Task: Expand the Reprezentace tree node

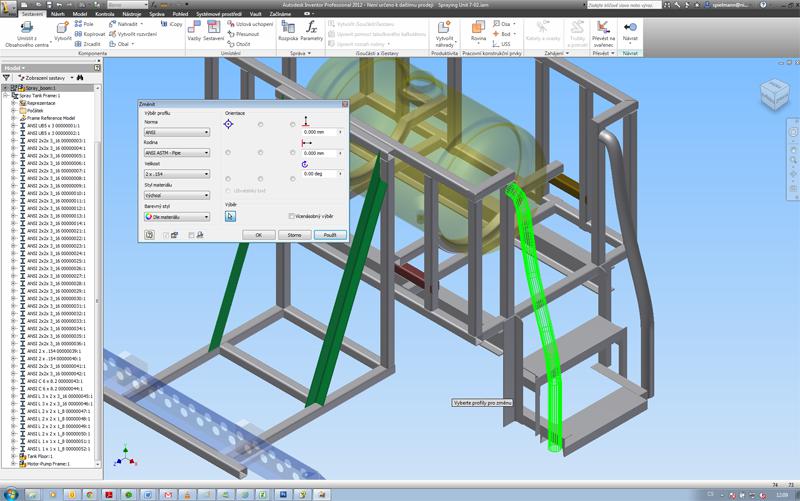Action: pos(13,102)
